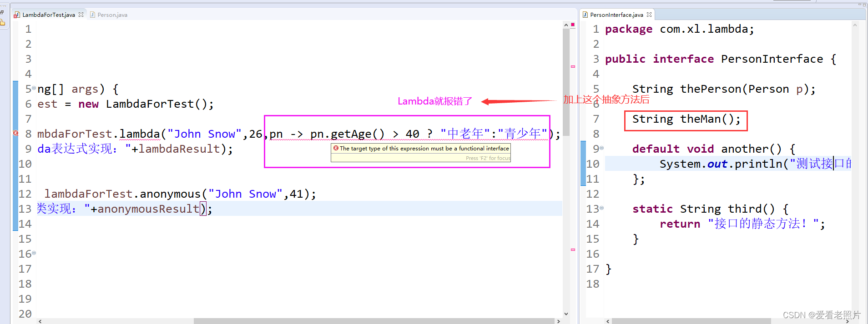Click 'String thePerson(Person p);' method line
868x324 pixels.
point(724,89)
